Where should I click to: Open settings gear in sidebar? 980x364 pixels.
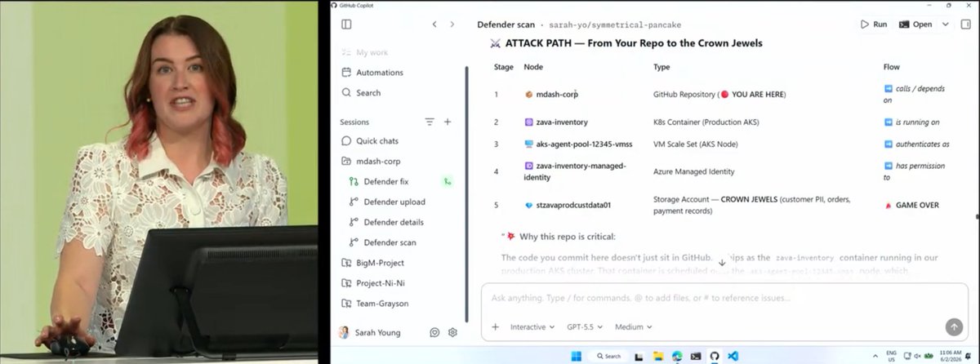point(453,332)
